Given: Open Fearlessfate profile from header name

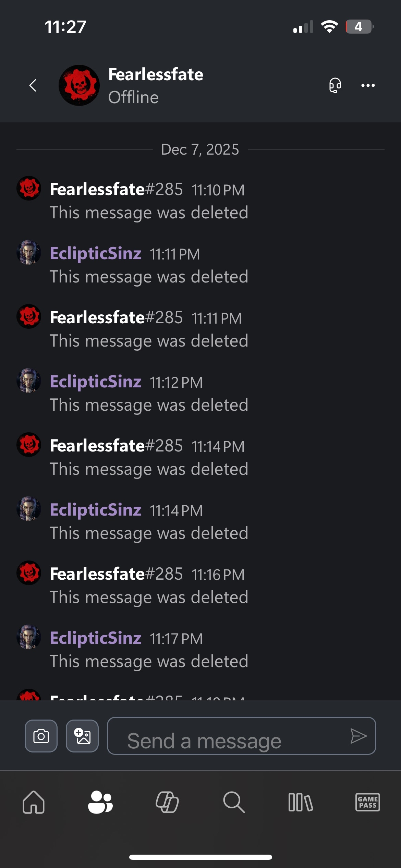Looking at the screenshot, I should tap(156, 74).
